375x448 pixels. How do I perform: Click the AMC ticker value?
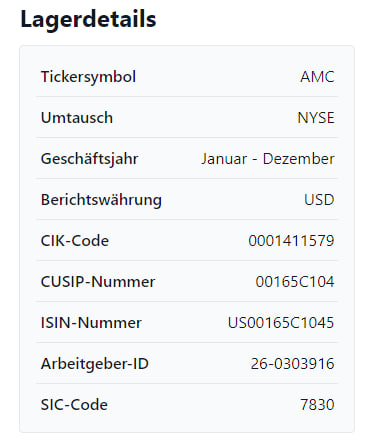[317, 77]
